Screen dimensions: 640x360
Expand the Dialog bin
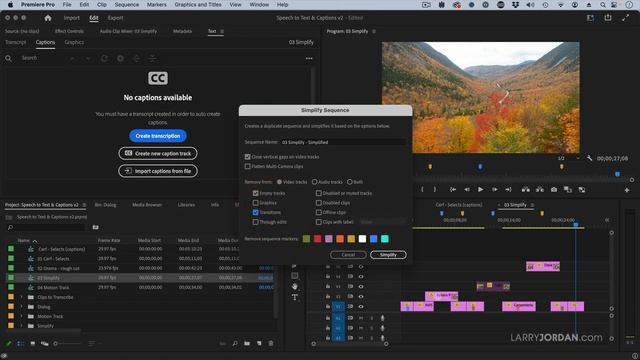coord(22,307)
